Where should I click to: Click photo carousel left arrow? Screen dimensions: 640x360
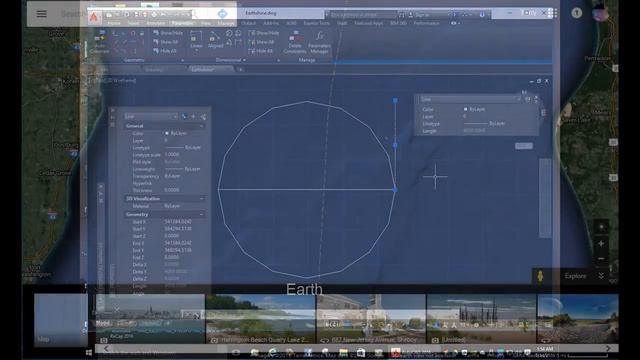(106, 349)
